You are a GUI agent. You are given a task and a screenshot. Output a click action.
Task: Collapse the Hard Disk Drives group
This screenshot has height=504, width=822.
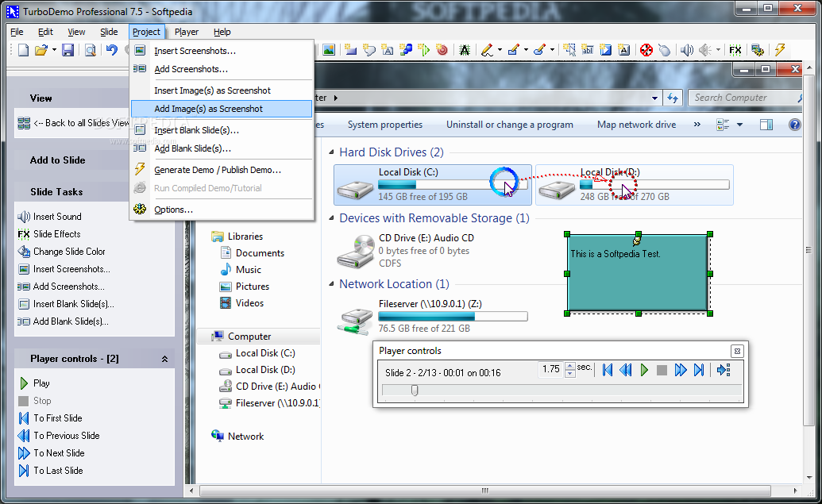tap(331, 152)
